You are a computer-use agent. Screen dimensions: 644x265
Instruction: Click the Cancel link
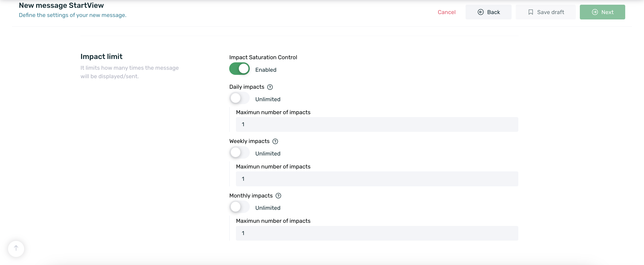click(447, 12)
